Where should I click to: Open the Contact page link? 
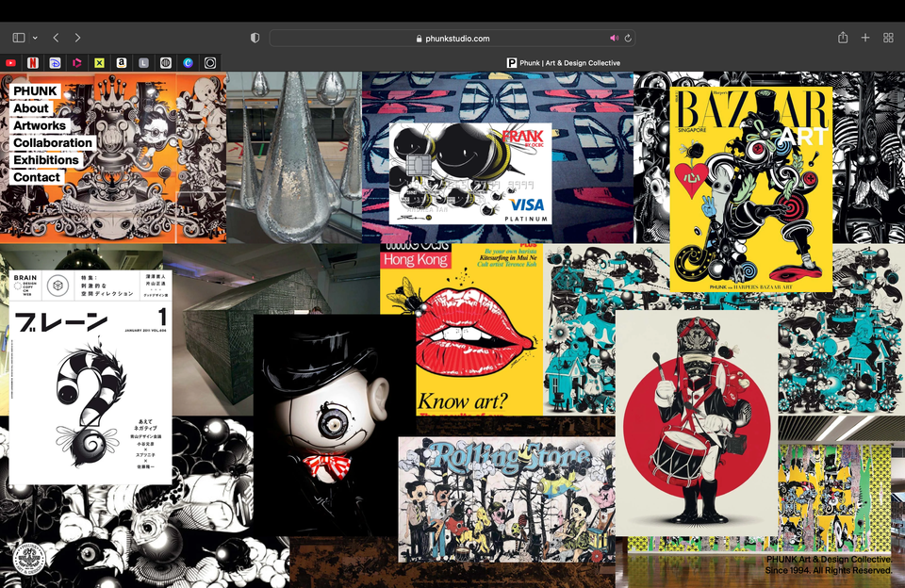39,176
